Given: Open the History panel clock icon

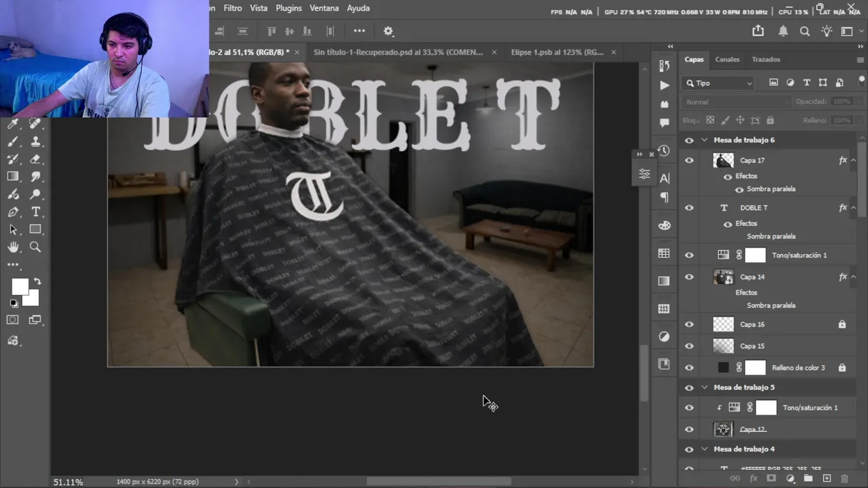Looking at the screenshot, I should [664, 150].
